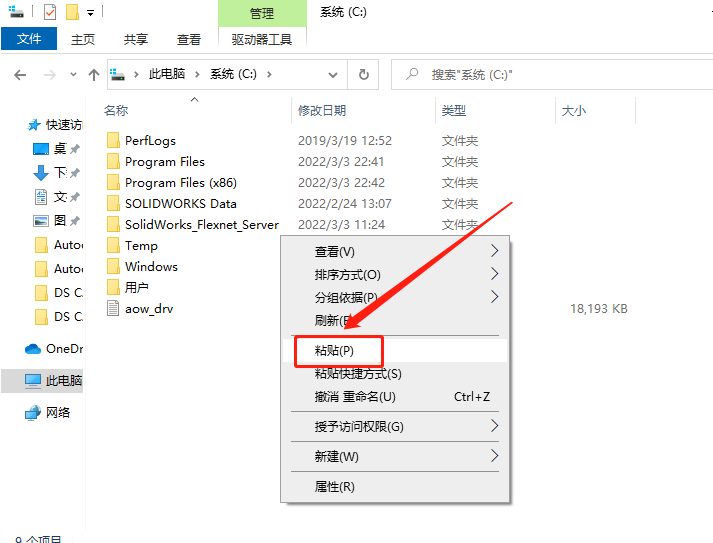Switch to the 共享 ribbon tab
Image resolution: width=713 pixels, height=543 pixels.
tap(136, 40)
